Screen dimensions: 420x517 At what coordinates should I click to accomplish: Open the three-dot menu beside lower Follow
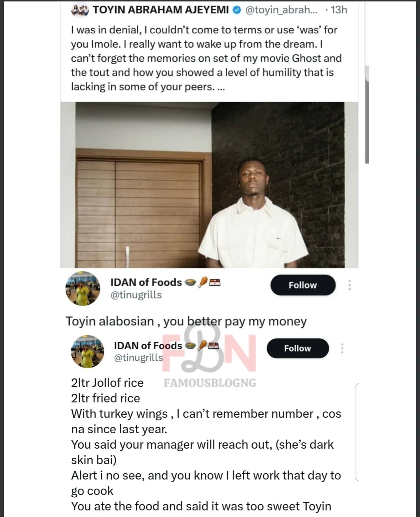(342, 348)
